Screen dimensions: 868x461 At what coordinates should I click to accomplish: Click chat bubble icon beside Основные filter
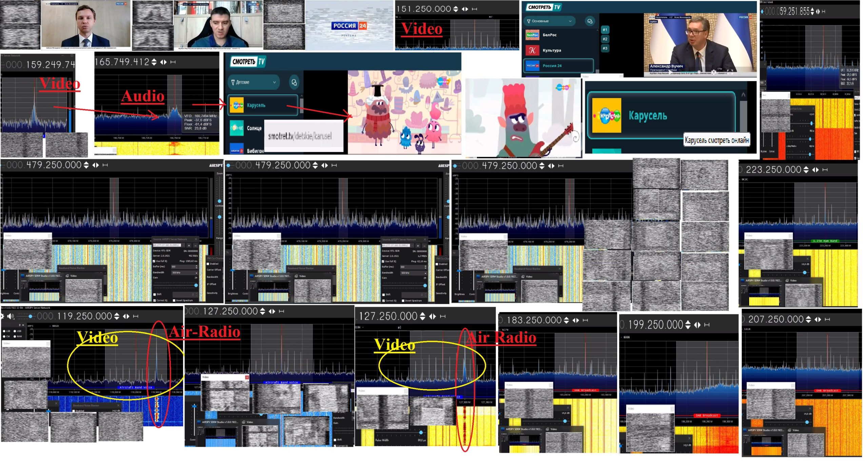(x=590, y=21)
